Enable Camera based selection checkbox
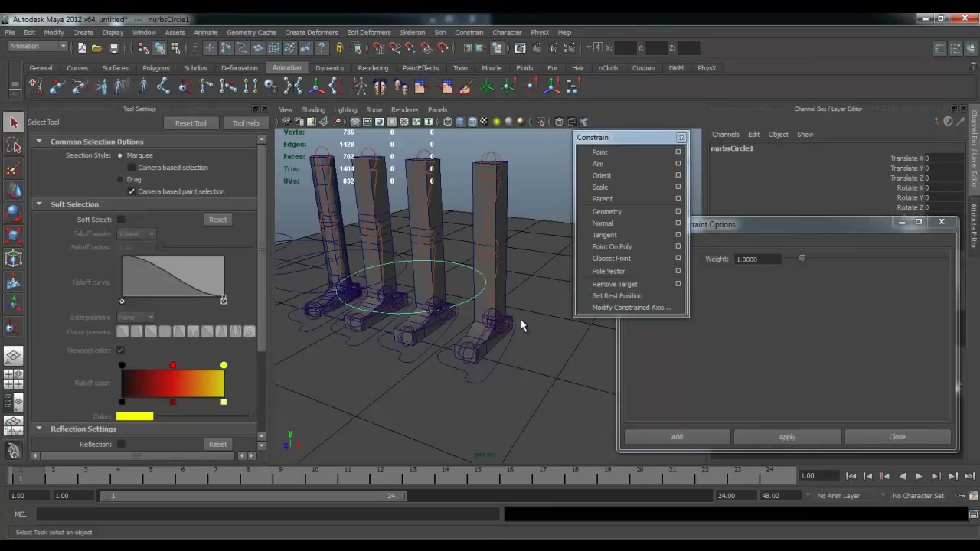This screenshot has height=551, width=980. pos(132,168)
